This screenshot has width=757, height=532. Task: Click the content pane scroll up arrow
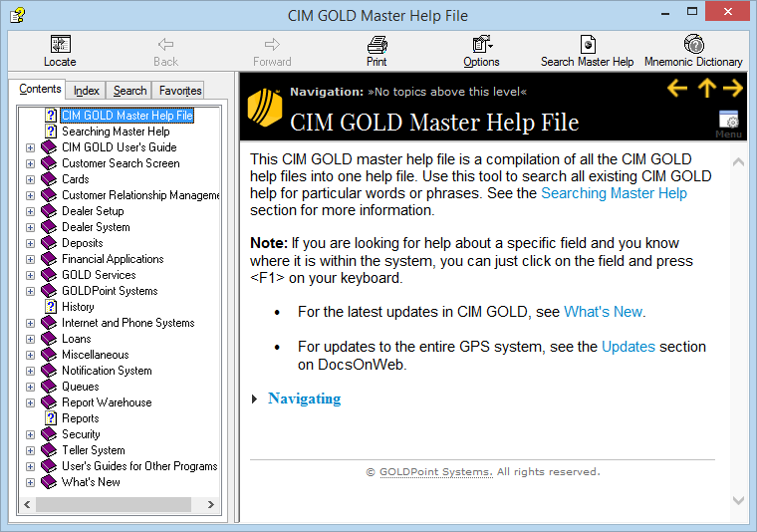coord(738,161)
